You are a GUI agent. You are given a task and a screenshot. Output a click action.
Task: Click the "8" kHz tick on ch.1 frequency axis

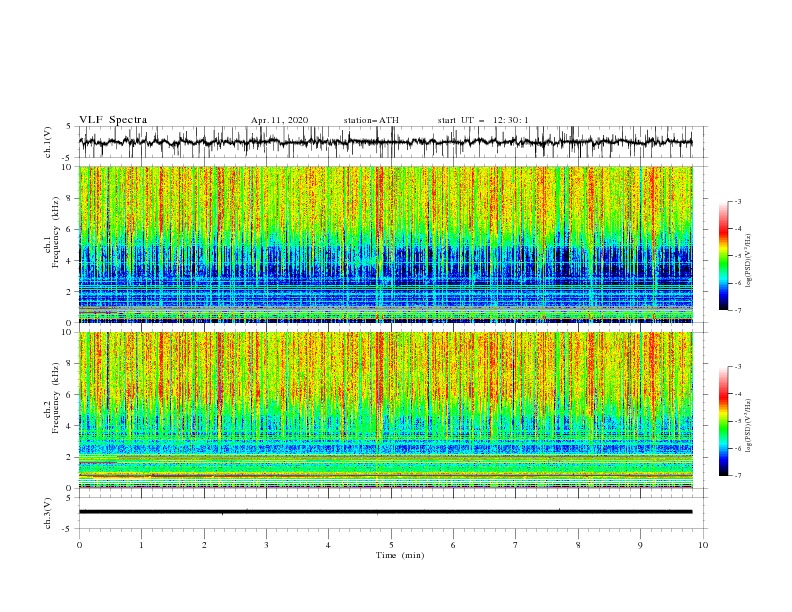click(70, 198)
